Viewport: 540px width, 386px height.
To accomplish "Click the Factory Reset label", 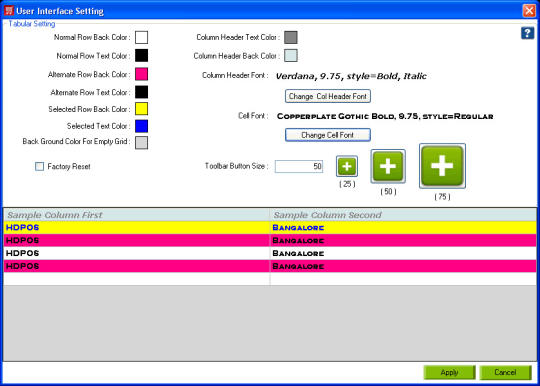I will coord(69,167).
